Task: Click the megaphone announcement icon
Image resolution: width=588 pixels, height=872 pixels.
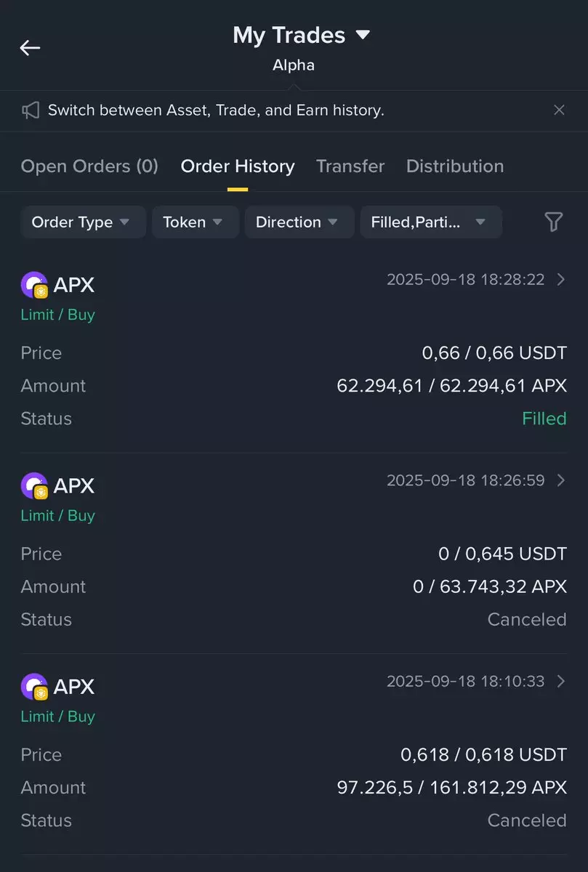Action: (x=31, y=110)
